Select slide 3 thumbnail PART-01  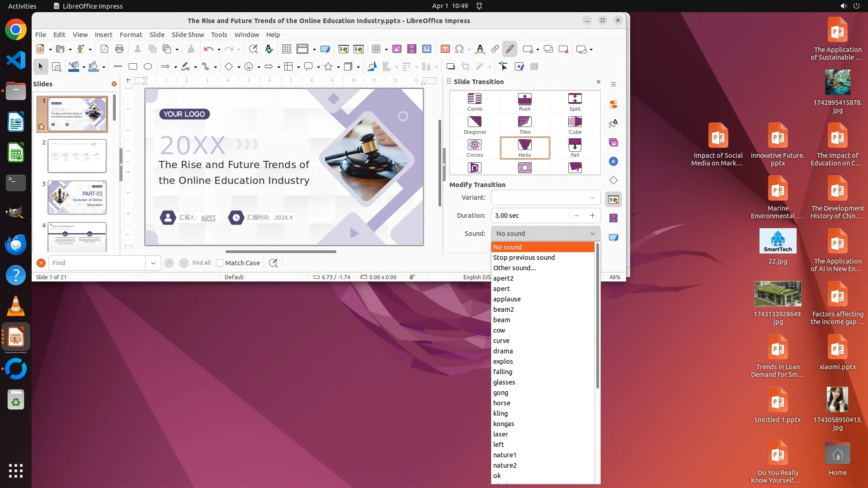click(77, 197)
